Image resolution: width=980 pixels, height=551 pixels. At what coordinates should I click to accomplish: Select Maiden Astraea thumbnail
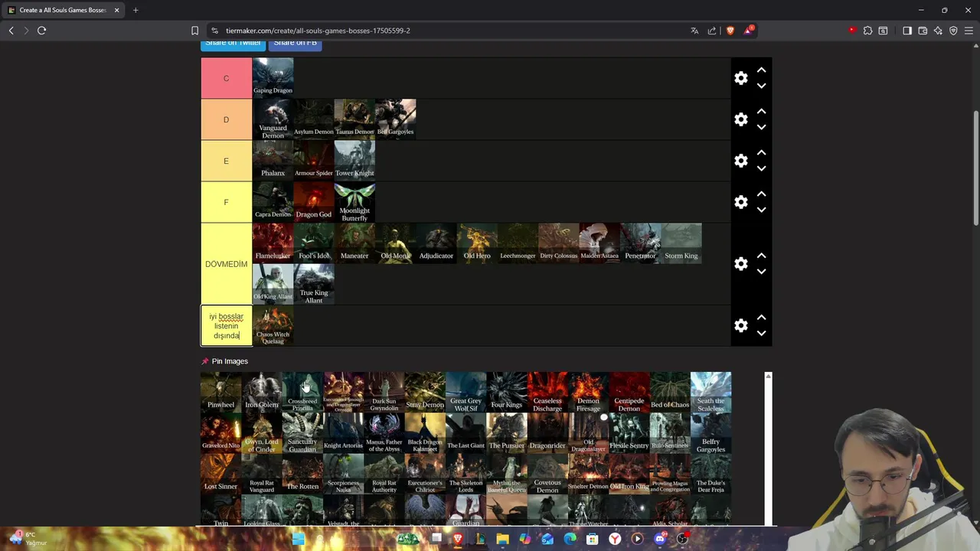tap(599, 243)
